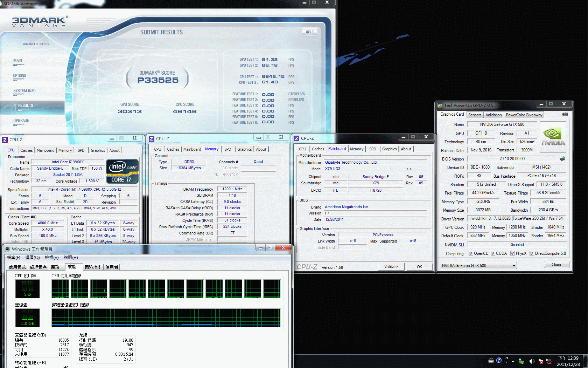Click the NVIDIA logo in GPU-Z

point(553,137)
